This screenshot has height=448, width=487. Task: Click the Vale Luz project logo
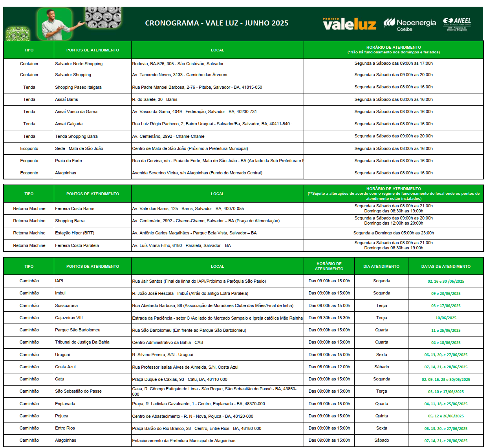pos(349,24)
